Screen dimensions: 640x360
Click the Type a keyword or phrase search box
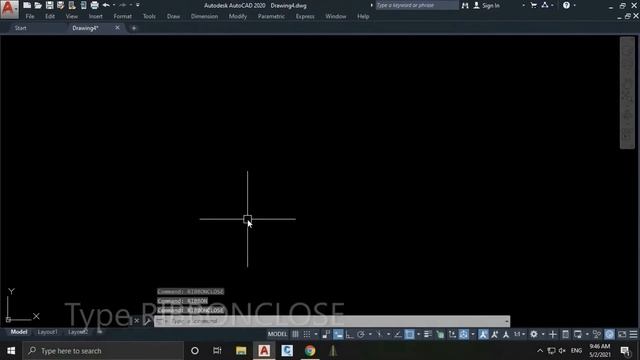tap(416, 5)
